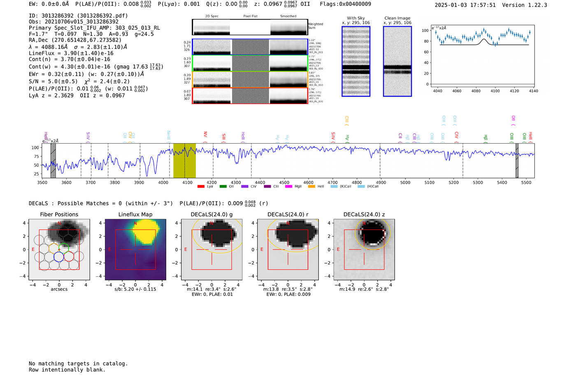
Task: Click the Cont(w) gmag 17.63 line
Action: pos(96,66)
